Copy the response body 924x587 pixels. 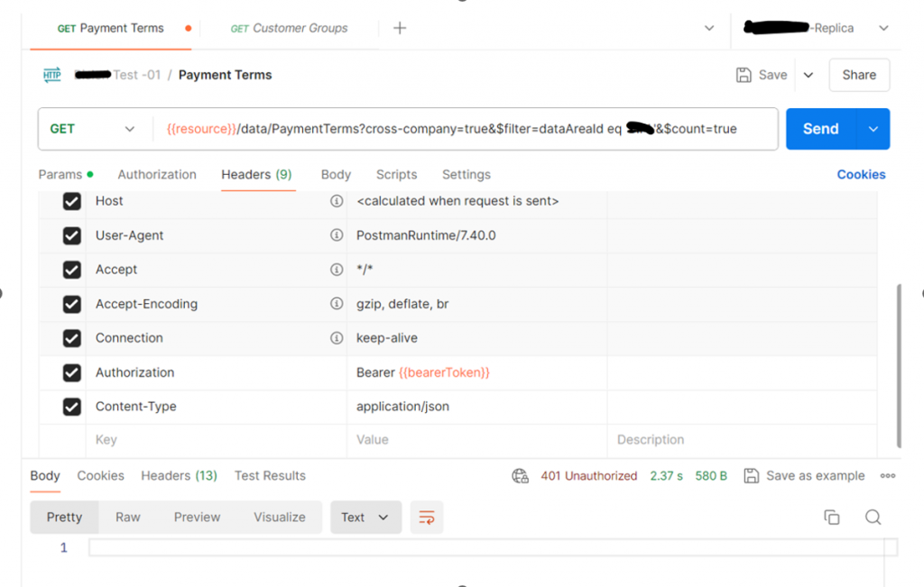tap(831, 517)
